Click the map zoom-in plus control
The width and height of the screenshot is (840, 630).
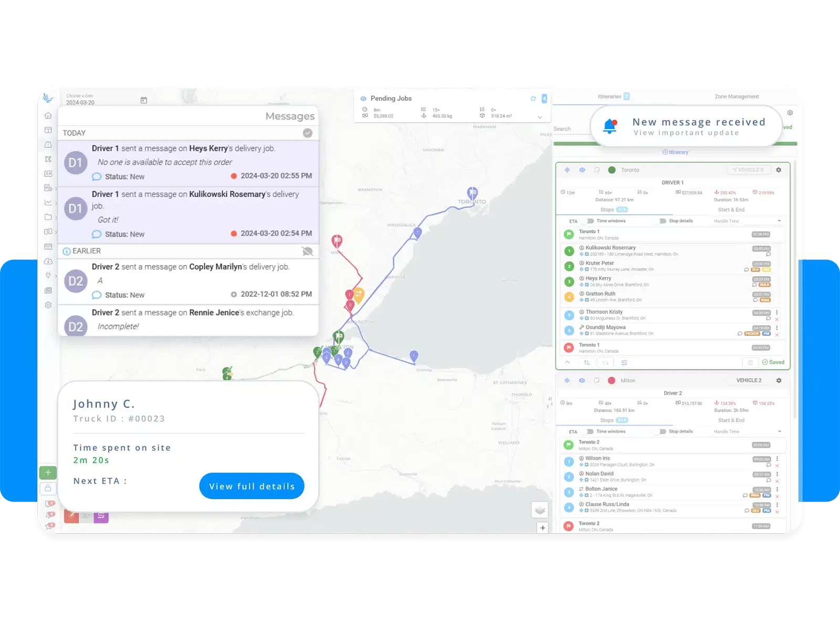542,528
